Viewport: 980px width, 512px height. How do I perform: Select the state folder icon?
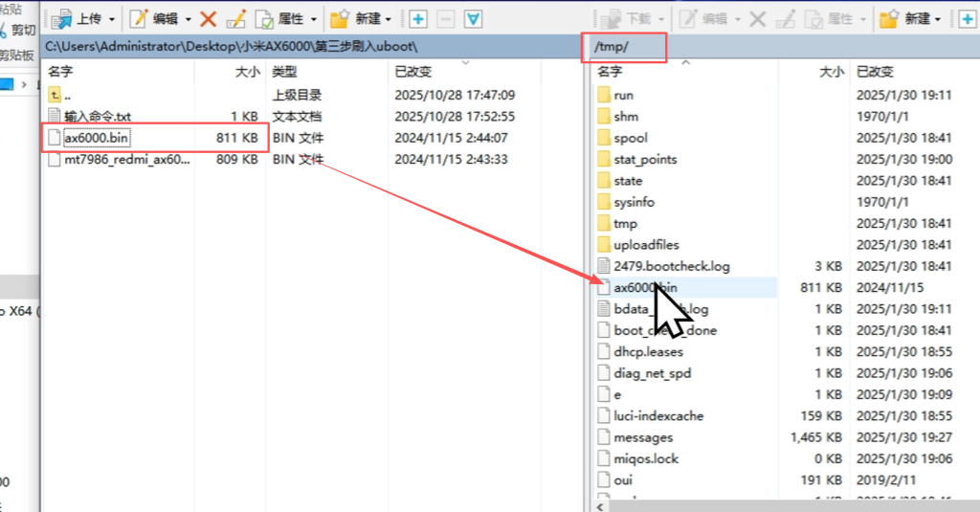click(x=604, y=181)
